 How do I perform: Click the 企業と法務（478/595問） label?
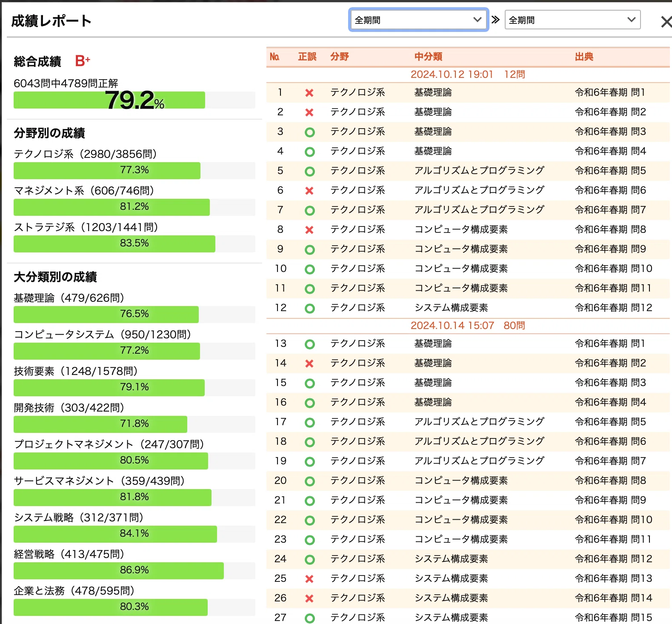(x=74, y=591)
